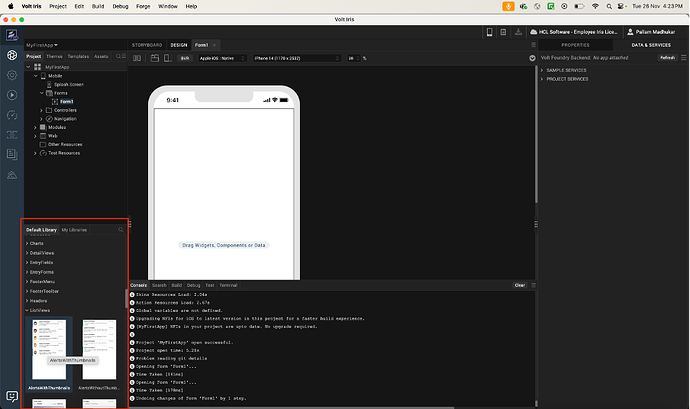Open the console panel options menu icon
Viewport: 690px width, 409px height.
(x=533, y=285)
